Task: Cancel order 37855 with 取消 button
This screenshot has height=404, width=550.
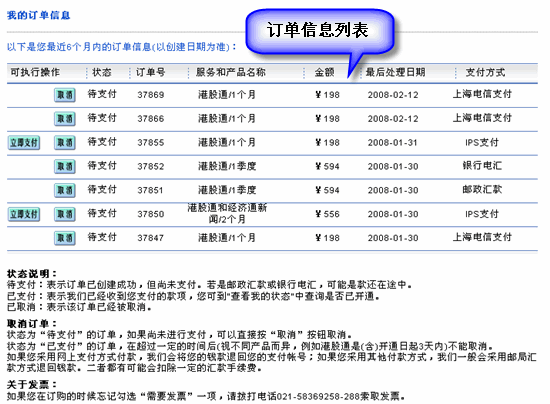Action: [x=65, y=143]
